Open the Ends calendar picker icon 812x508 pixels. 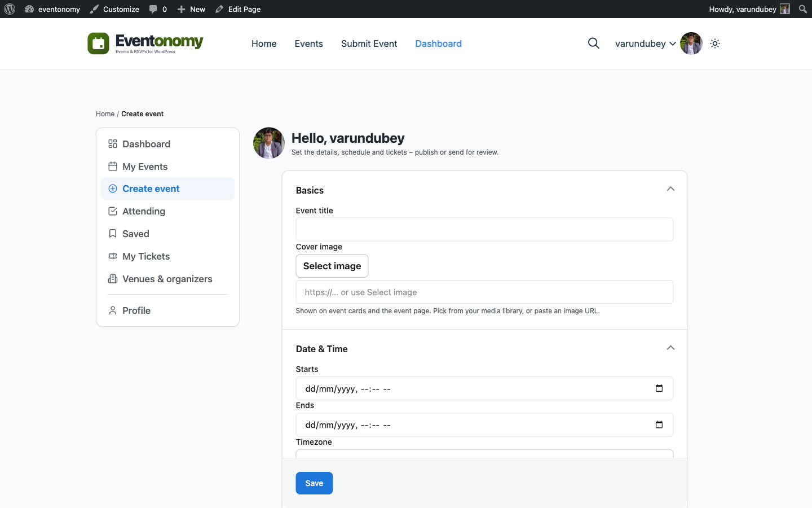659,424
